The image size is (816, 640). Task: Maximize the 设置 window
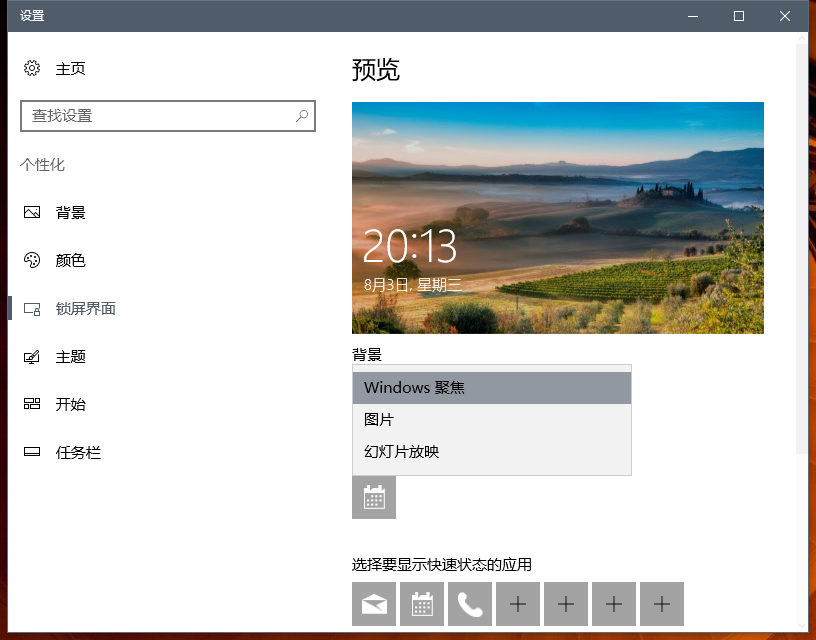coord(738,16)
